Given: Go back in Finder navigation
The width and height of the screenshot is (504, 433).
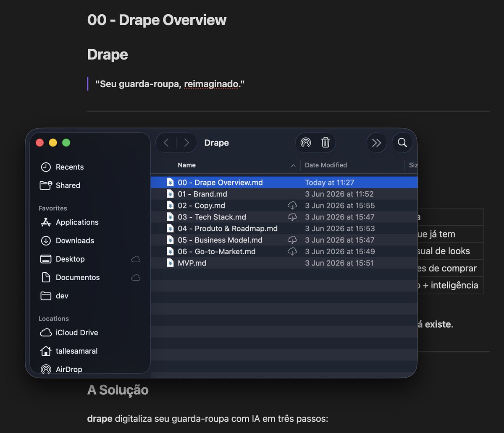Looking at the screenshot, I should tap(166, 143).
